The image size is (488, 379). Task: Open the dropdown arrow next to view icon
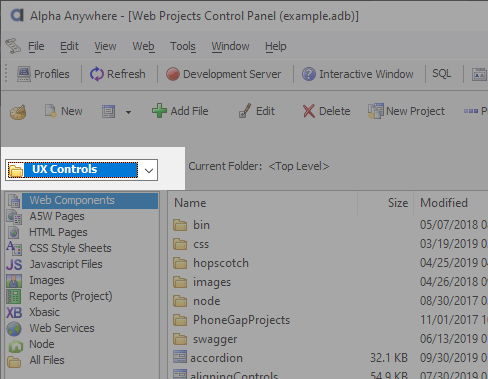pyautogui.click(x=128, y=112)
